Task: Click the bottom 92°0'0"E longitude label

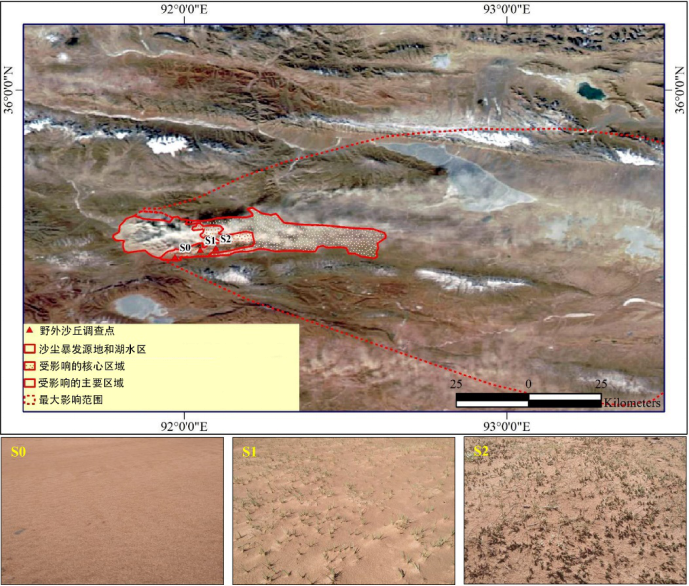Action: pos(184,426)
